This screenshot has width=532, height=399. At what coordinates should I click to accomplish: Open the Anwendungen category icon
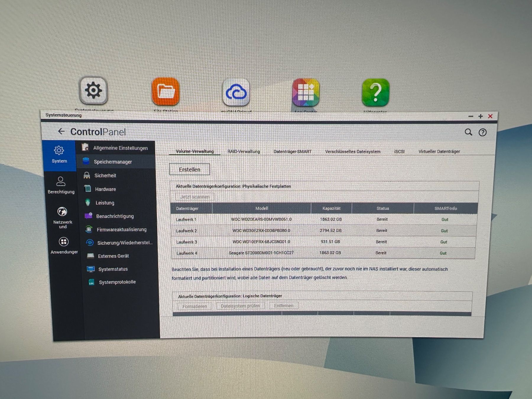pos(64,245)
